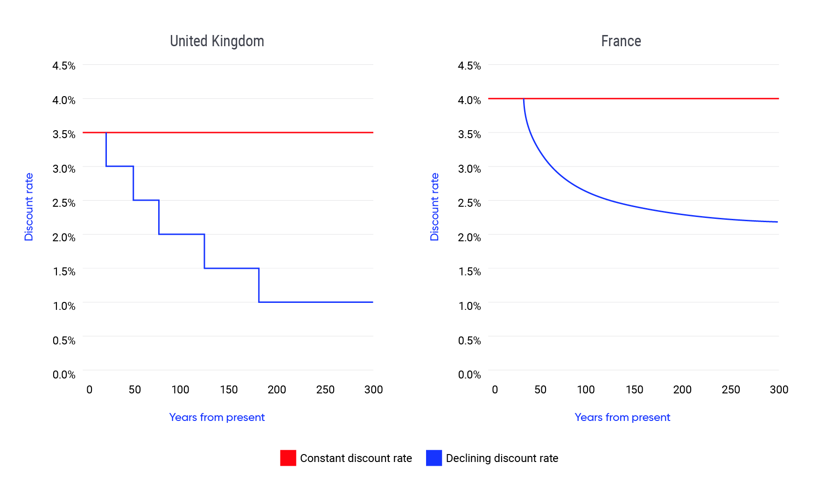Click the UK chart's Years from present label
840x504 pixels.
tap(217, 417)
